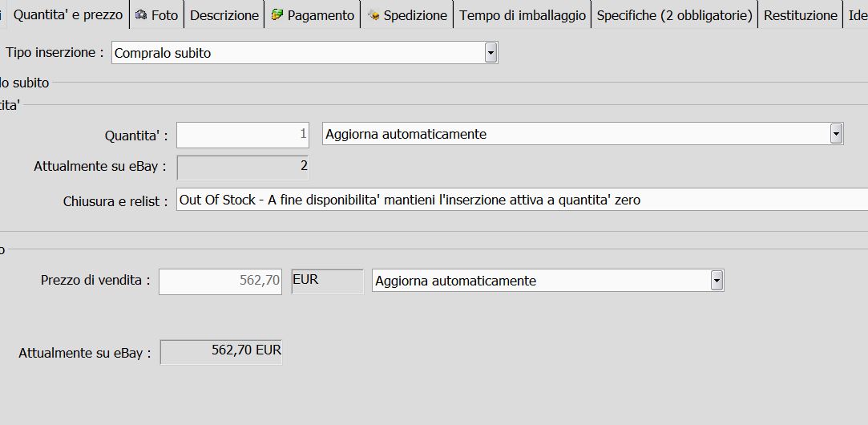The height and width of the screenshot is (425, 868).
Task: Go to the Tempo di imballaggio tab
Action: 523,14
